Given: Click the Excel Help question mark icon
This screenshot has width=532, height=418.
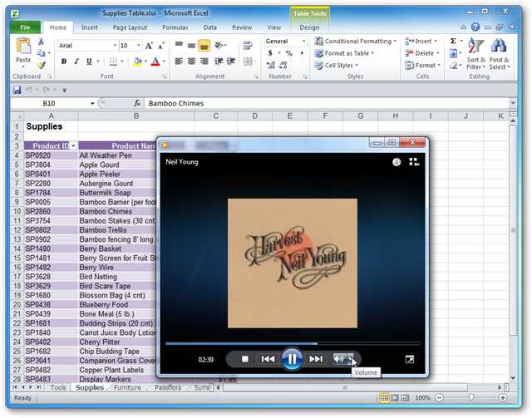Looking at the screenshot, I should 475,27.
